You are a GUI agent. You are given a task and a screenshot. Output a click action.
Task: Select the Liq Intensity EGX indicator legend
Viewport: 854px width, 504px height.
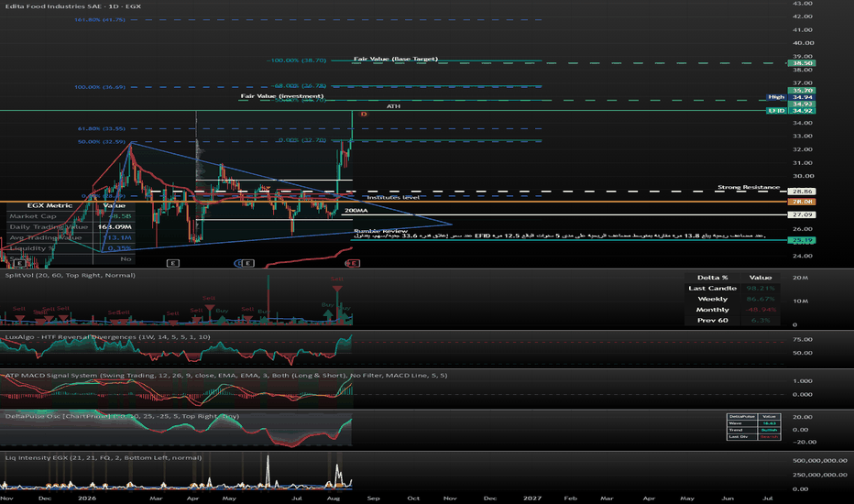(104, 457)
